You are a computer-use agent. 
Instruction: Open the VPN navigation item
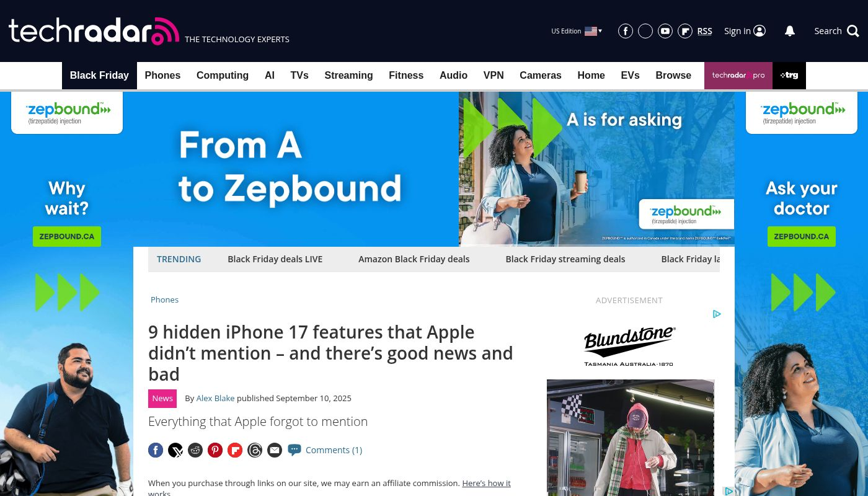tap(494, 76)
